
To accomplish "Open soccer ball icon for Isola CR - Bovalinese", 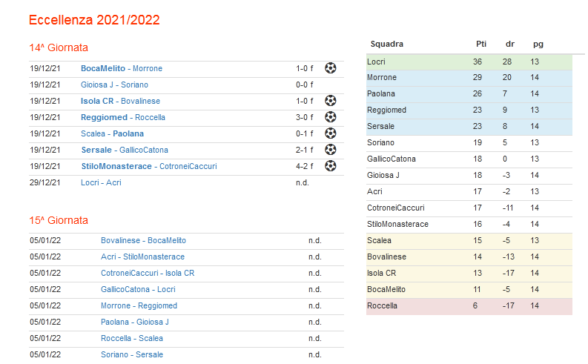I will [x=331, y=101].
